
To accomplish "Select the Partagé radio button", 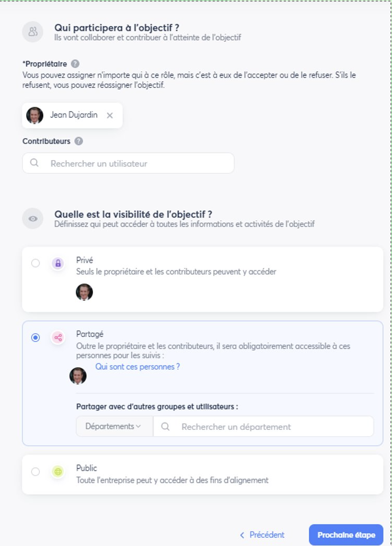I will [36, 338].
